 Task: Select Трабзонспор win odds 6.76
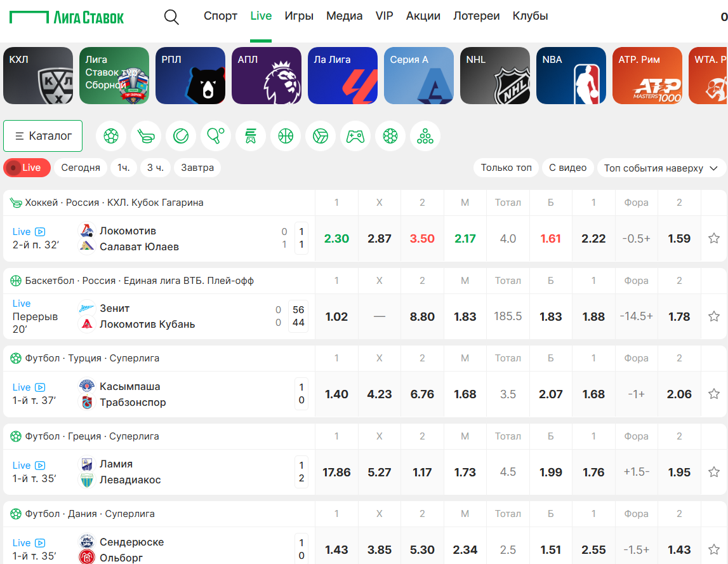[422, 394]
